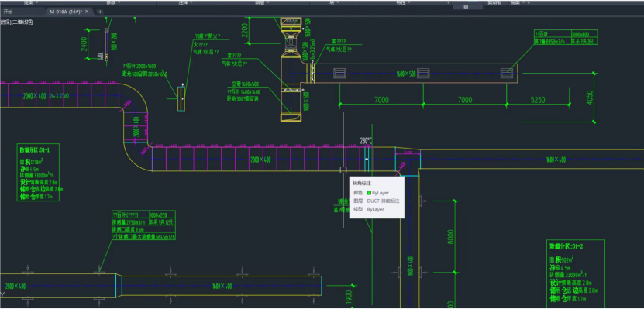Click the 转角标注 tooltip title
The width and height of the screenshot is (644, 309).
361,184
